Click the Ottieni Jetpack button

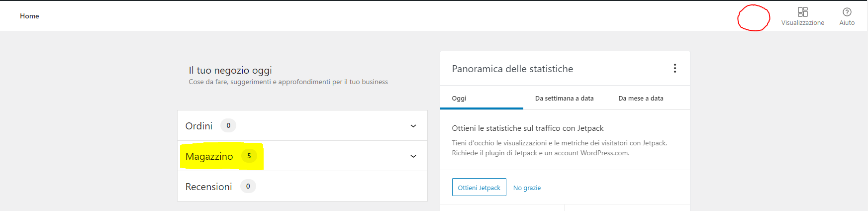[479, 187]
